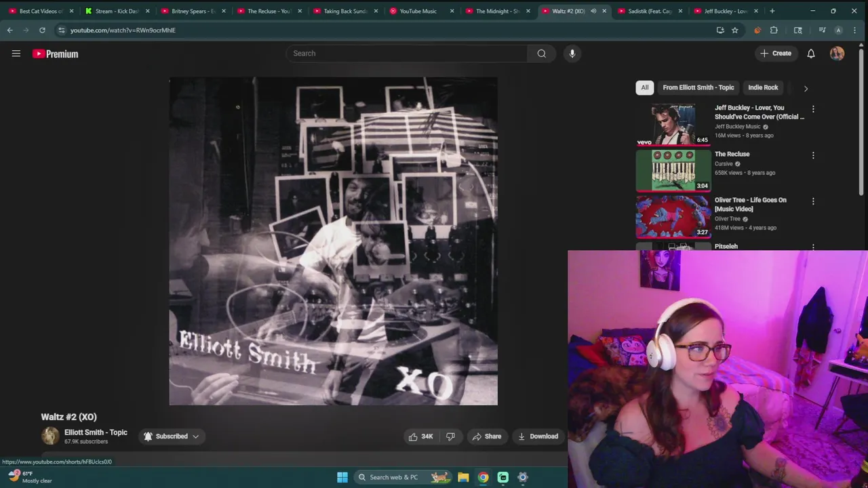Screen dimensions: 868x488
Task: Click the browser forward arrow
Action: point(26,30)
